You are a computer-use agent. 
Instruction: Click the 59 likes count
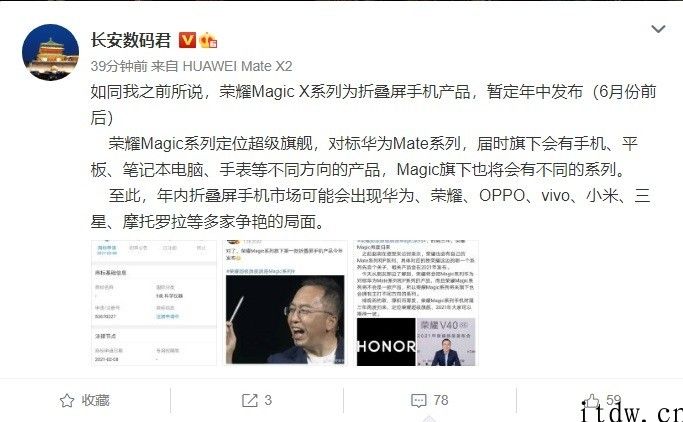click(613, 399)
